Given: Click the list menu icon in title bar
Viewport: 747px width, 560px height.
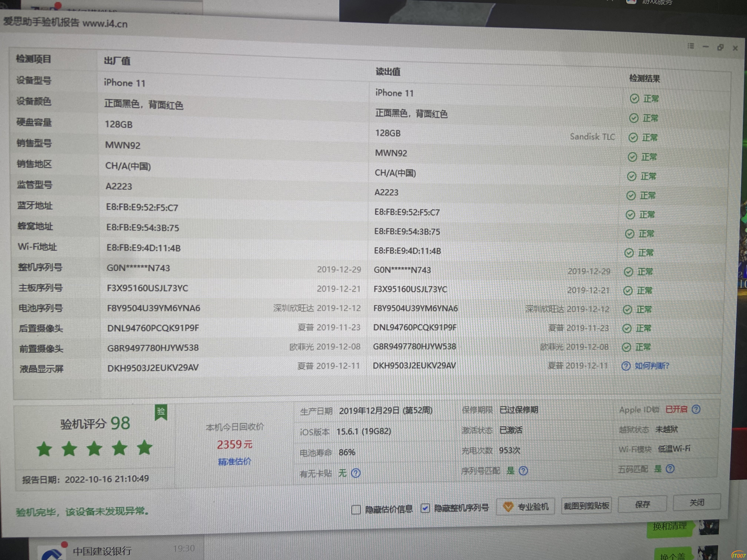Looking at the screenshot, I should tap(691, 46).
